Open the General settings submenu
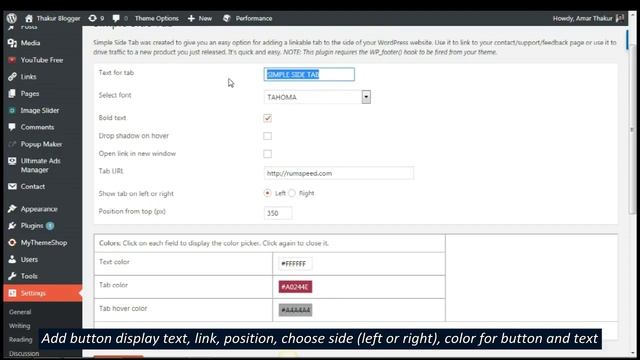The width and height of the screenshot is (640, 360). pos(20,312)
